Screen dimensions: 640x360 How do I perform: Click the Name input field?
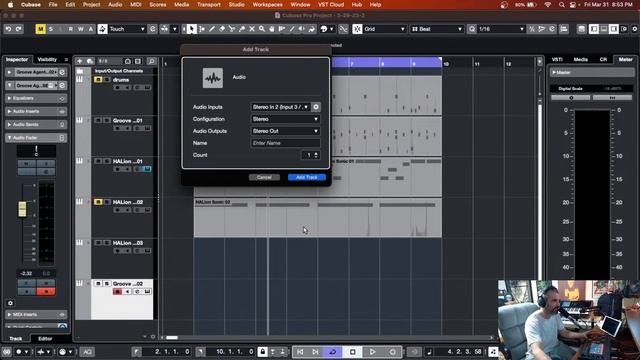coord(285,143)
